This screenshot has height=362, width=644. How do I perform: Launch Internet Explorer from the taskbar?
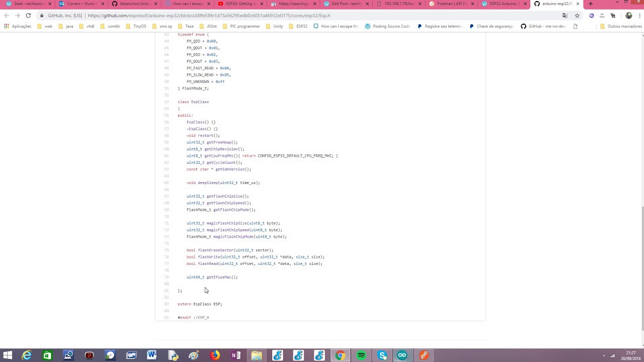(26, 355)
